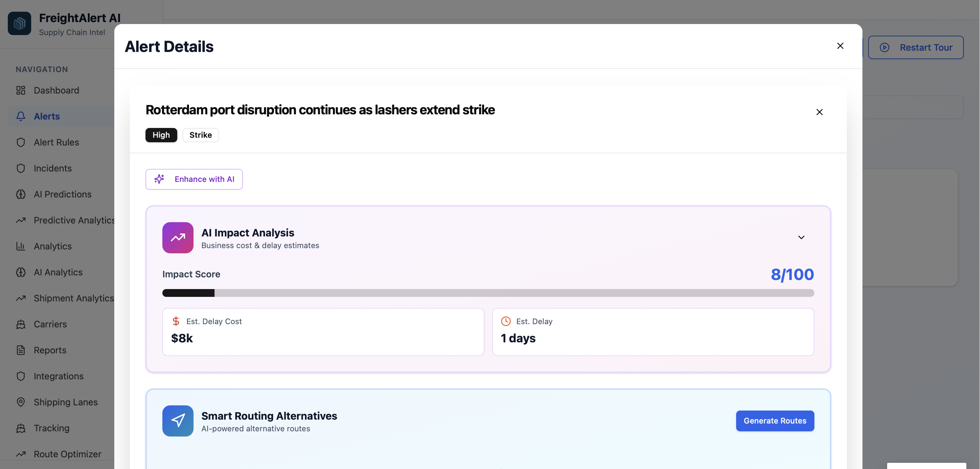The width and height of the screenshot is (980, 469).
Task: Click the AI Predictions brain icon
Action: [x=21, y=194]
